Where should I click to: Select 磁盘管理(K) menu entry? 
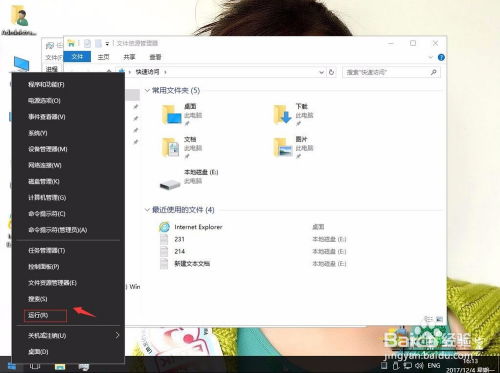[x=43, y=181]
